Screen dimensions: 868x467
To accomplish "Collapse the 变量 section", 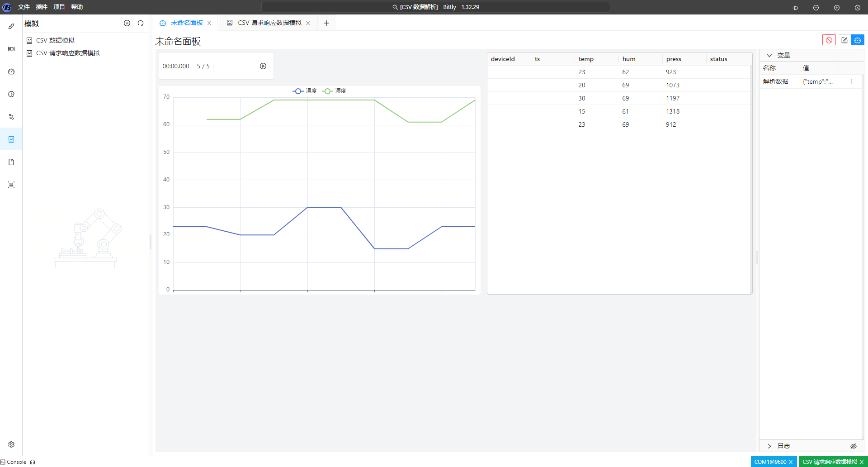I will click(769, 55).
